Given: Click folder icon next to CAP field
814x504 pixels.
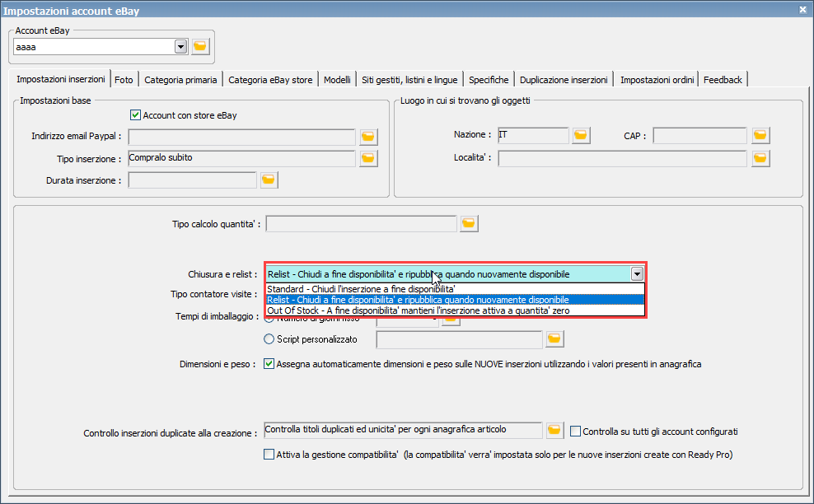Looking at the screenshot, I should (x=760, y=136).
